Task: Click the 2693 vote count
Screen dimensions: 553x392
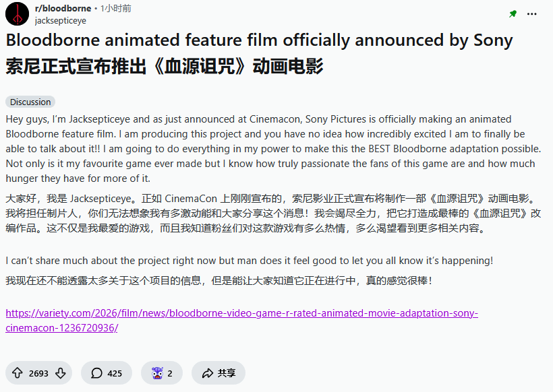Action: click(38, 373)
